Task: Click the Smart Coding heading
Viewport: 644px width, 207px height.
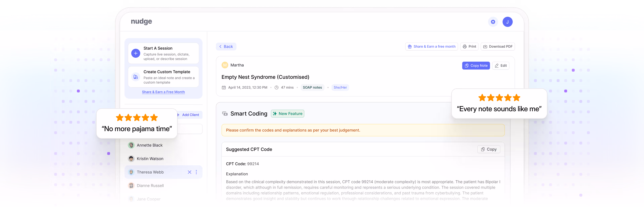Action: 249,114
